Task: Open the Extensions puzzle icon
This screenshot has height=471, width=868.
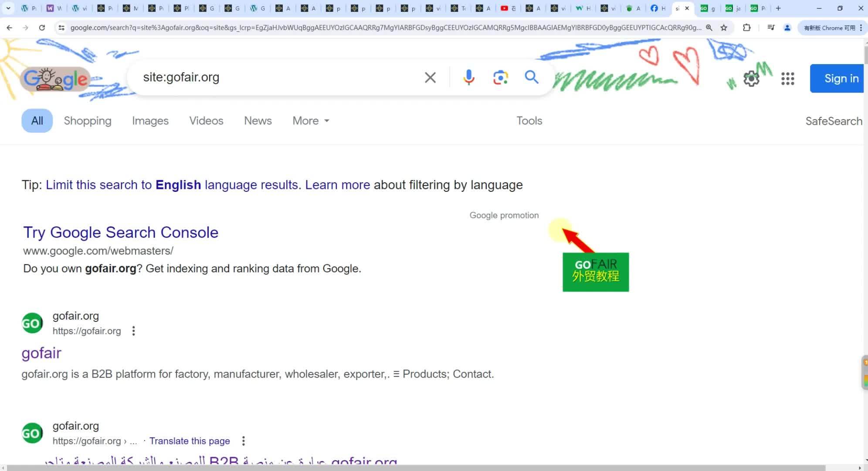Action: pyautogui.click(x=746, y=27)
